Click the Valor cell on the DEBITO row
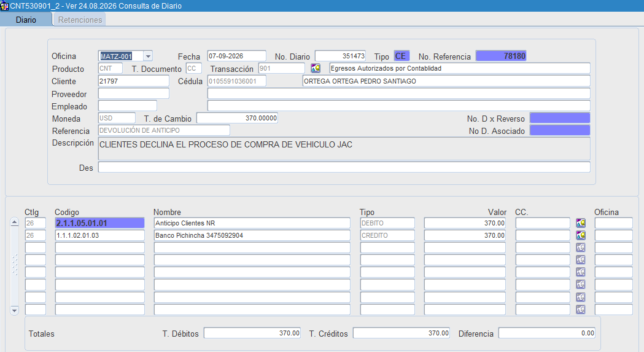Image resolution: width=644 pixels, height=352 pixels. 465,223
